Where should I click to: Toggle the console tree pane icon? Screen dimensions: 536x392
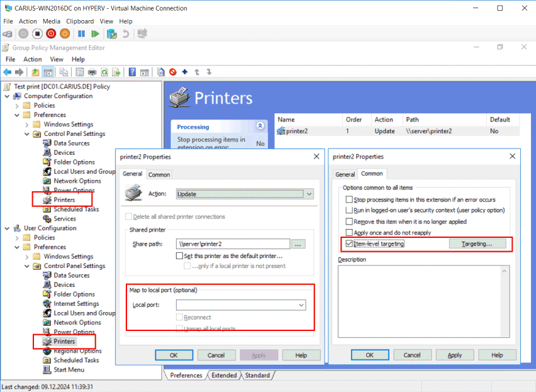[48, 72]
